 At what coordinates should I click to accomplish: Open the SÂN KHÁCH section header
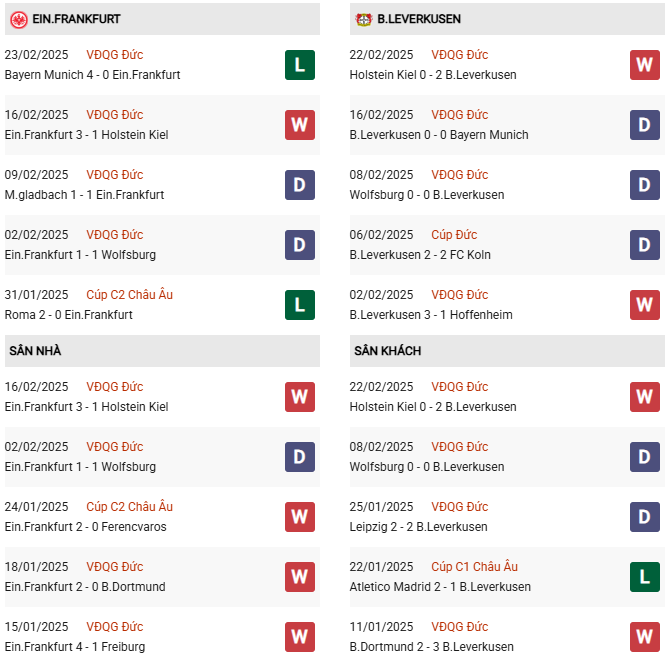387,351
